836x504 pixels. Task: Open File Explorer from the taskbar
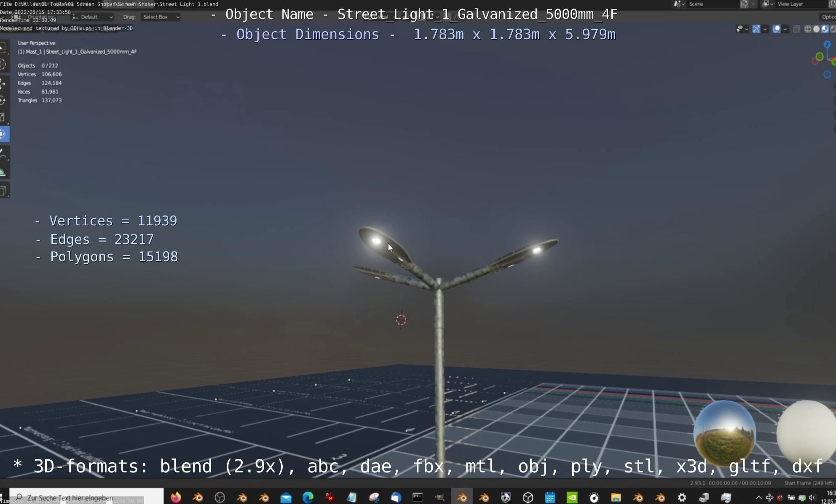click(x=616, y=498)
